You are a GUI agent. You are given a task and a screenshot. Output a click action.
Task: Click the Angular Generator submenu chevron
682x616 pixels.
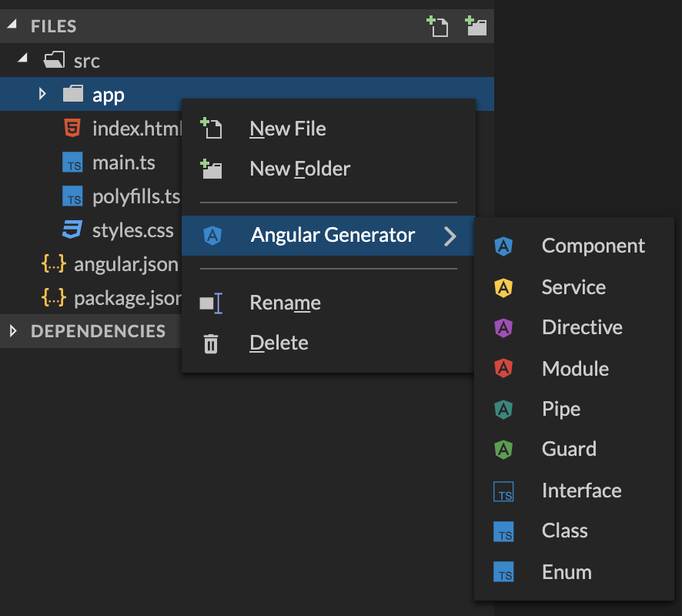coord(450,236)
